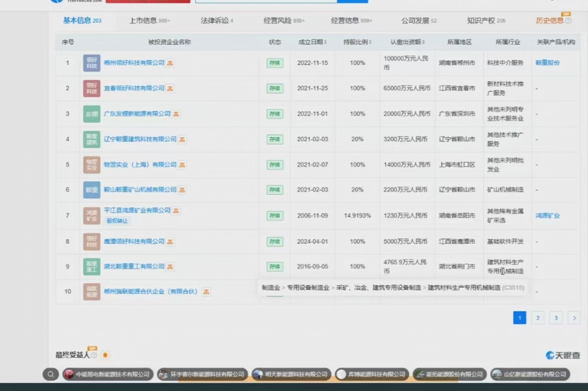Open equity chart icon beside 宜春领好科技有限公司
The height and width of the screenshot is (391, 588).
[170, 88]
